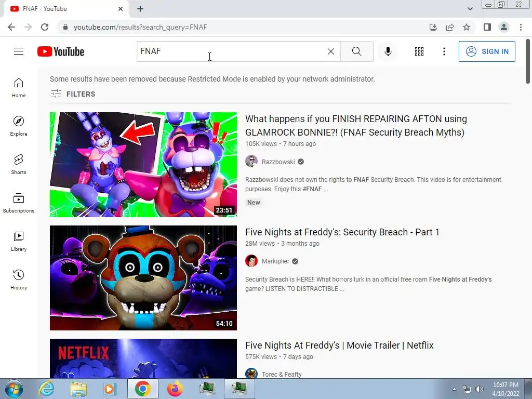This screenshot has width=532, height=399.
Task: Click the Restricted Mode notice text
Action: click(212, 79)
